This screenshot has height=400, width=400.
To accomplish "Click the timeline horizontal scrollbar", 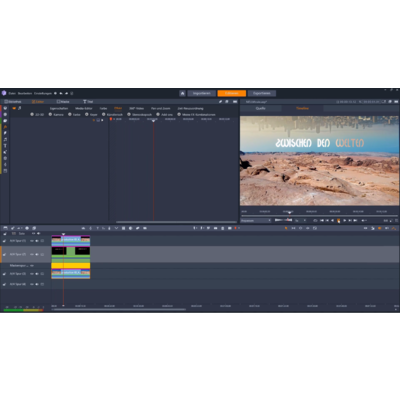I will [119, 310].
